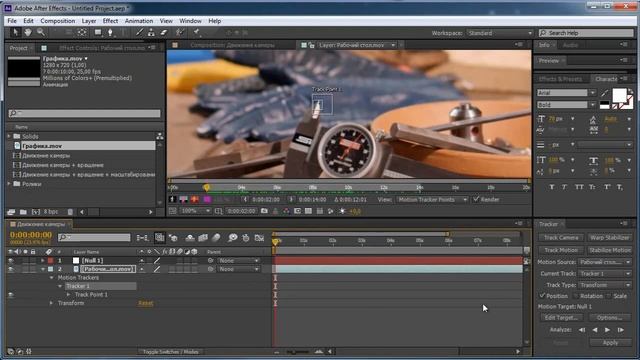This screenshot has width=640, height=360.
Task: Select the Zoom magnifier tool
Action: click(x=40, y=32)
